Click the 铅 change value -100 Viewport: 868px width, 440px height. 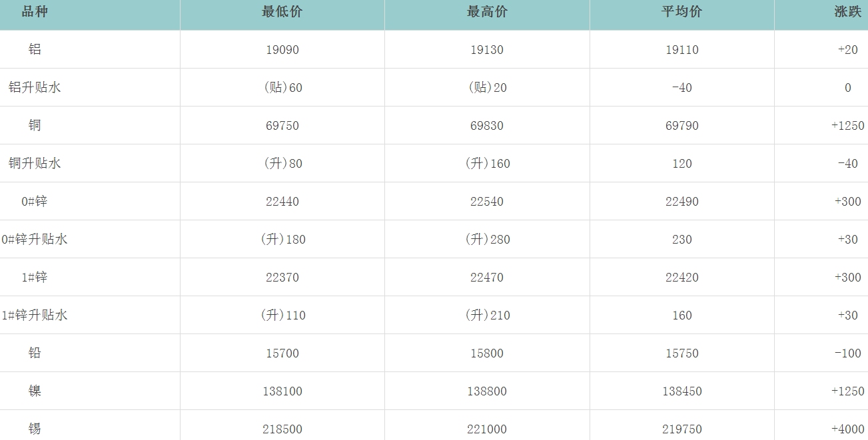[847, 353]
